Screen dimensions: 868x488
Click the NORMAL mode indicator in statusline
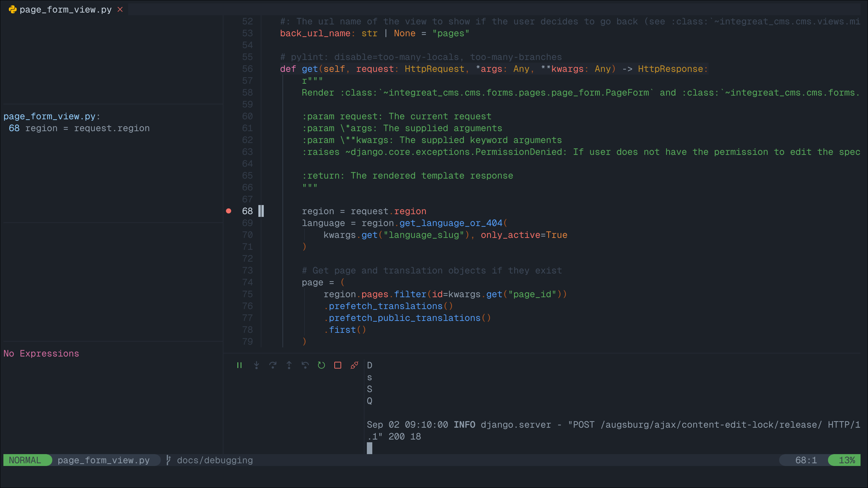25,460
